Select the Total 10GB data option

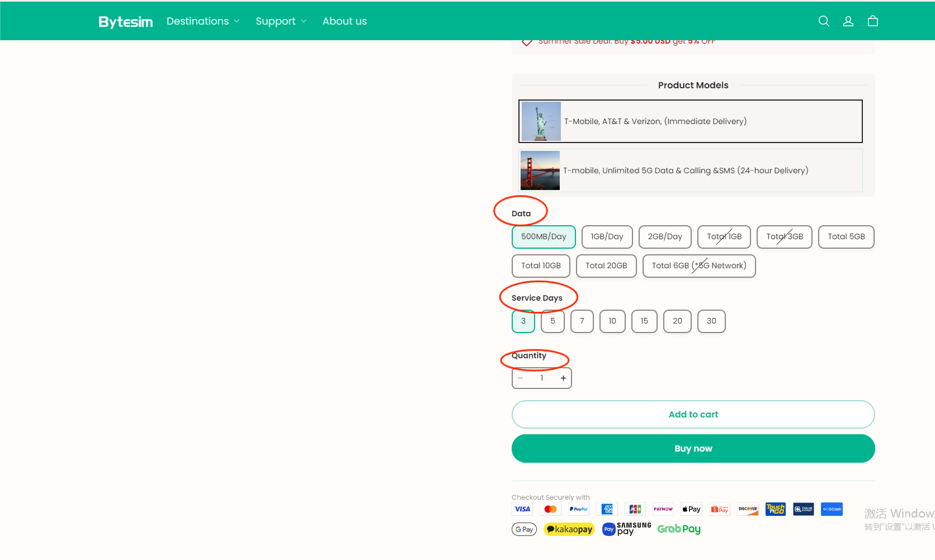(x=541, y=266)
